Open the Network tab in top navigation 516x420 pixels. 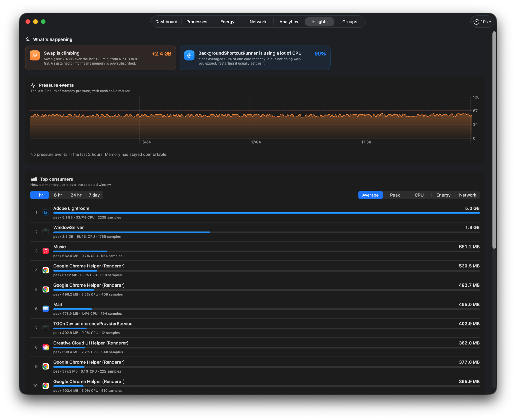pos(258,22)
